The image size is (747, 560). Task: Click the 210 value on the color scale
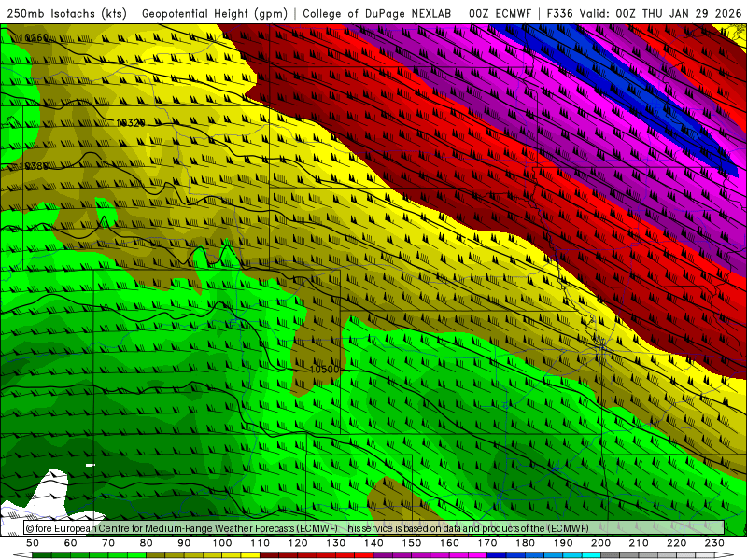tap(639, 543)
